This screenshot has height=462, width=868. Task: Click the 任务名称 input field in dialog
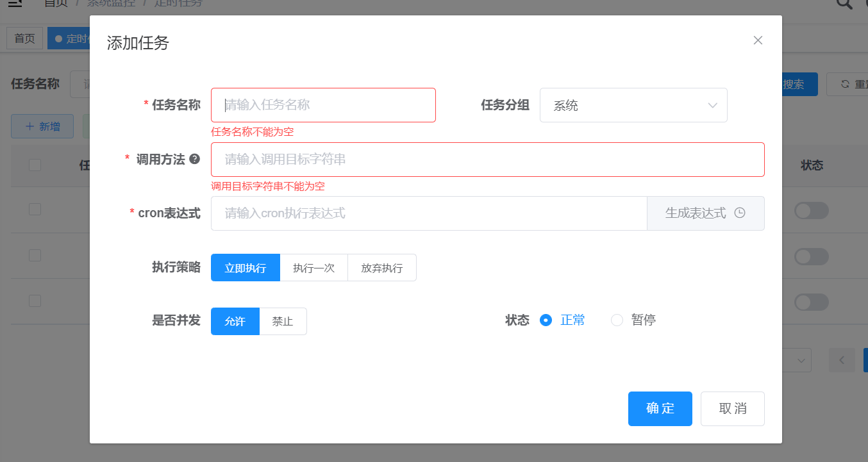323,105
